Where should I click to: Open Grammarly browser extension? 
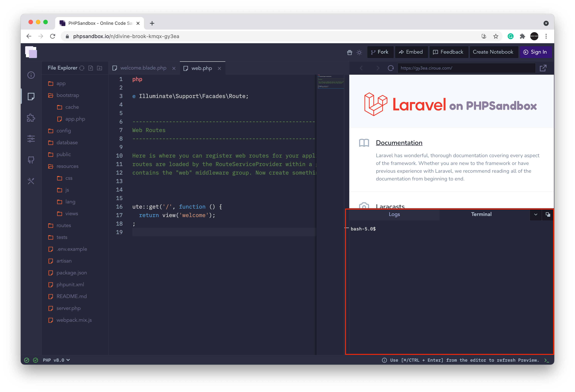click(x=510, y=36)
